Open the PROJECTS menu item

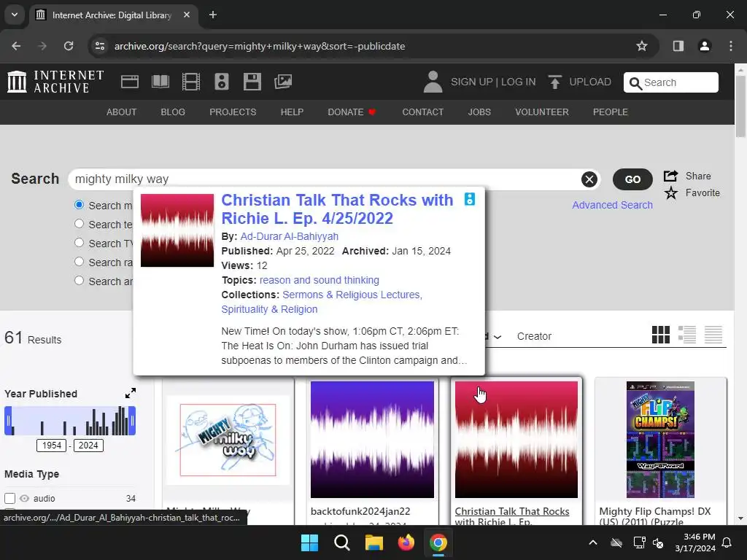(233, 112)
